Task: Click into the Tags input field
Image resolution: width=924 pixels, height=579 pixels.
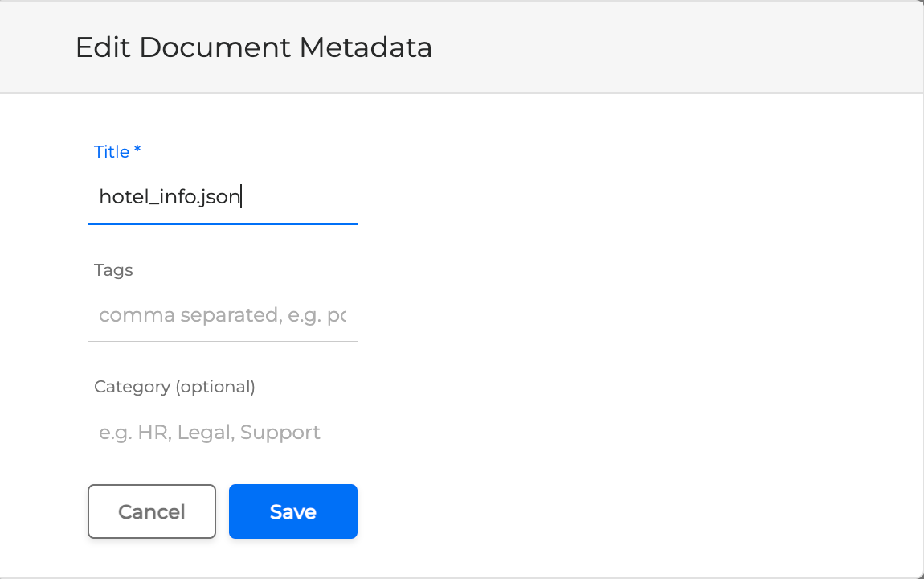Action: pyautogui.click(x=222, y=315)
